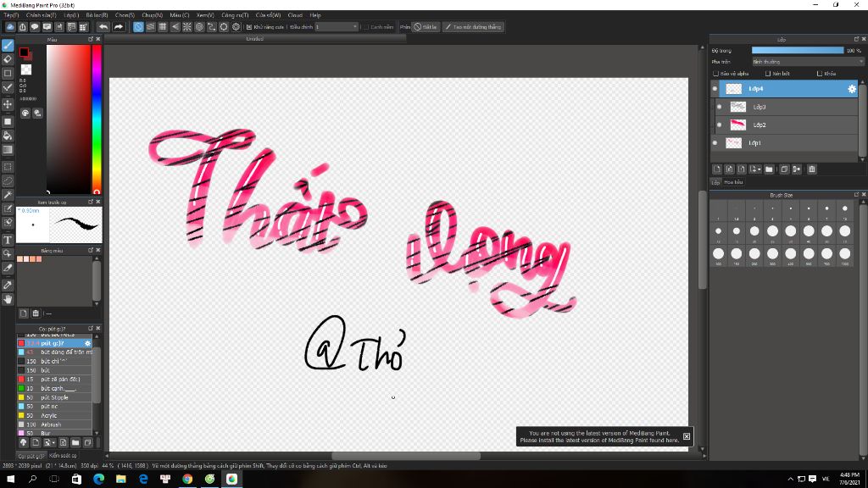The height and width of the screenshot is (488, 868).
Task: Open the Điều chỉnh correction dropdown
Action: [x=337, y=26]
